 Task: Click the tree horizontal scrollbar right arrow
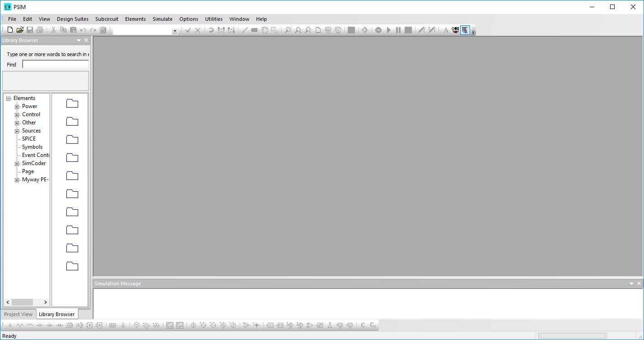click(x=45, y=302)
